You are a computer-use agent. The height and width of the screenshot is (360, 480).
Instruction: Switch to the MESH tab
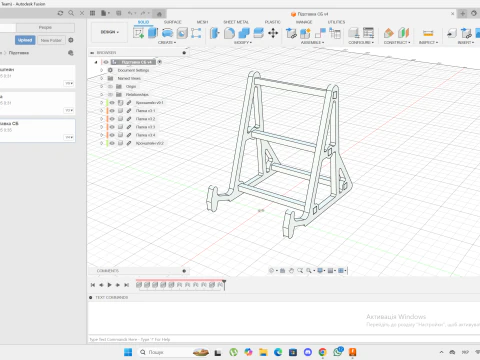(x=202, y=22)
